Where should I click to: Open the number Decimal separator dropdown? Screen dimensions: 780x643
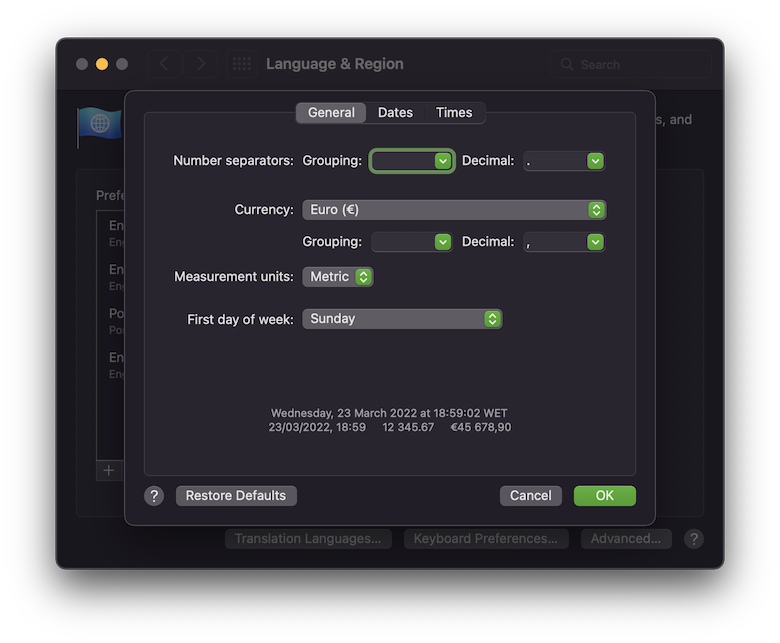pyautogui.click(x=564, y=161)
